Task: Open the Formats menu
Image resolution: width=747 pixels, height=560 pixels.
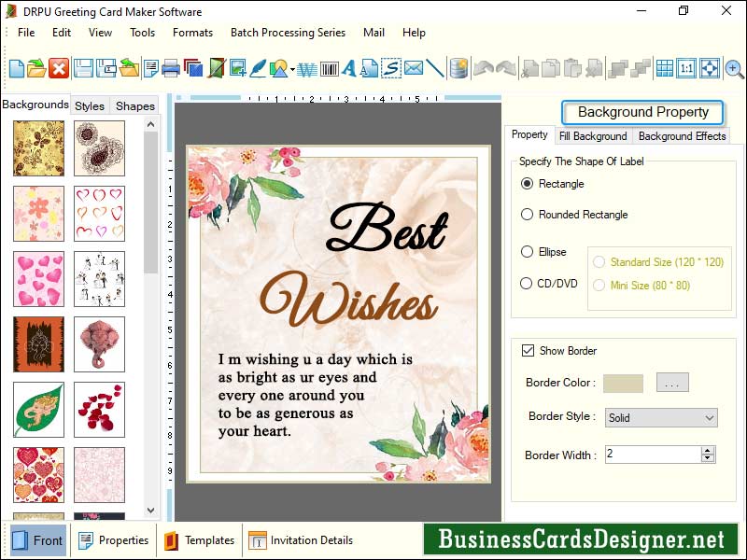Action: click(192, 32)
